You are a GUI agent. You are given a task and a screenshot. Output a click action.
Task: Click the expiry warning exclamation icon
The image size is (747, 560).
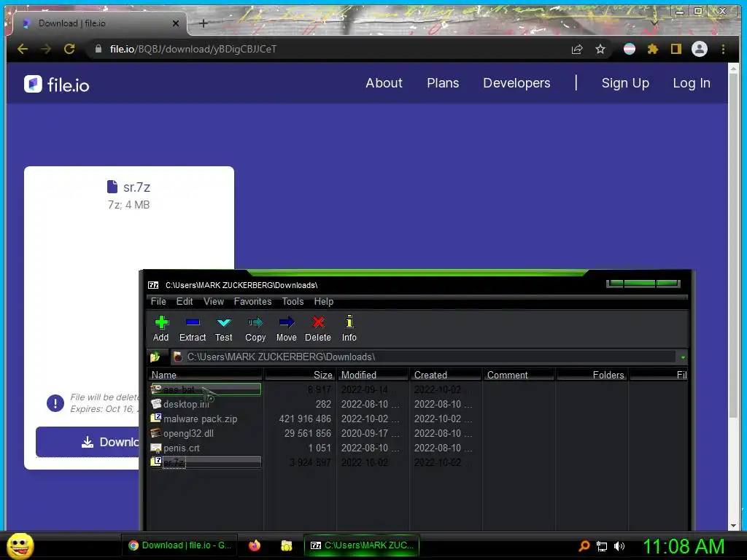[x=55, y=403]
